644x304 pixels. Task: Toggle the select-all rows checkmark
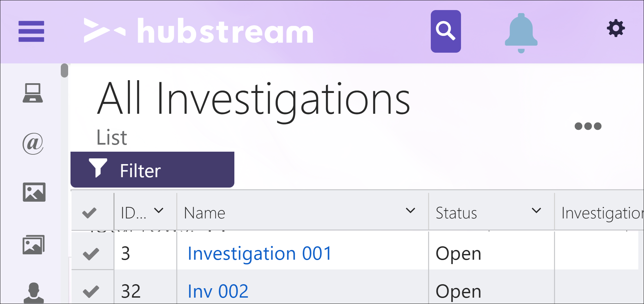pos(89,213)
